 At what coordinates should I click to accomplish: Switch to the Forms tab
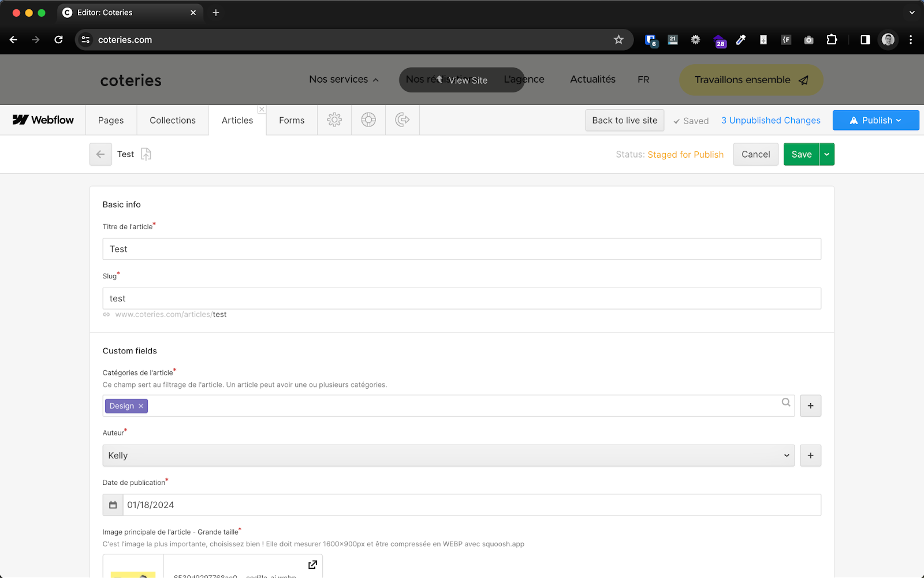pos(292,120)
